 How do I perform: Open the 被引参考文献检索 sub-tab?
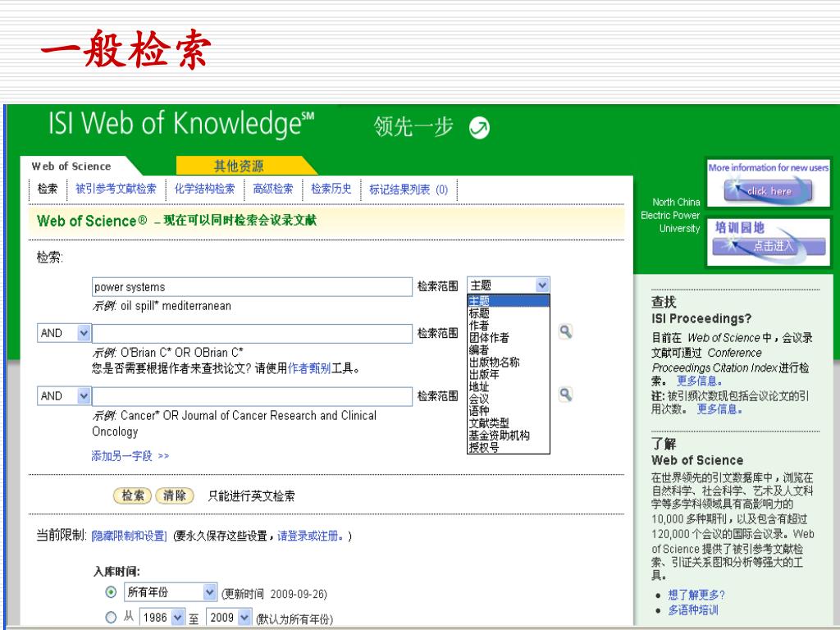[116, 189]
